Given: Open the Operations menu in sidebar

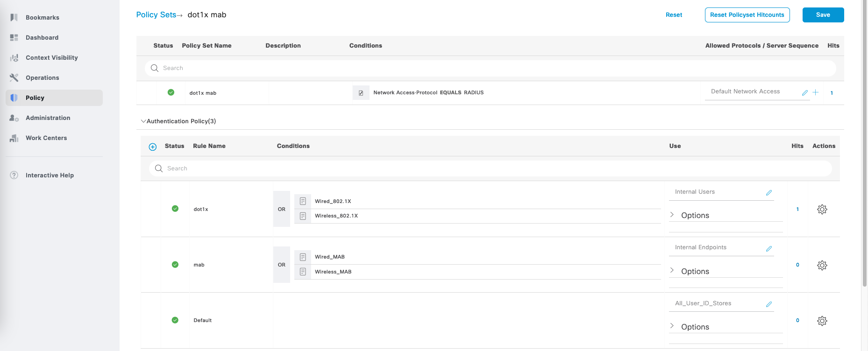Looking at the screenshot, I should coord(42,78).
